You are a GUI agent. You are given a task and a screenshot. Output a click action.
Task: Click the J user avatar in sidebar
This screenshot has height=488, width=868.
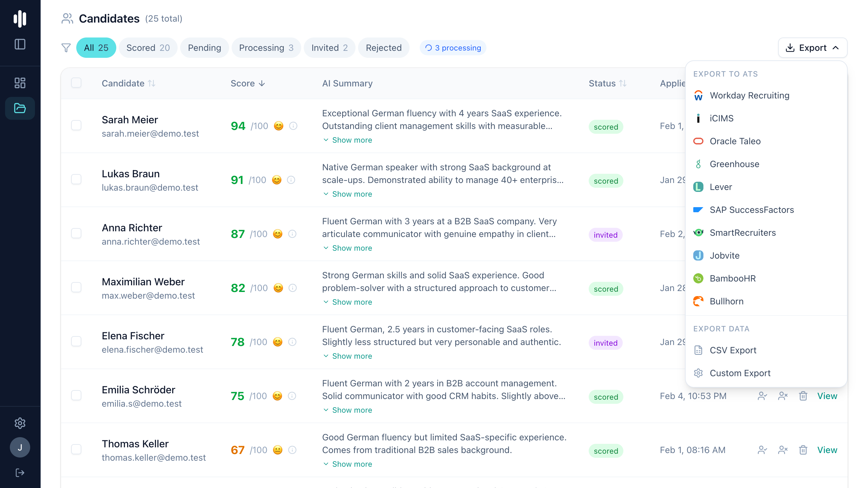pos(20,447)
